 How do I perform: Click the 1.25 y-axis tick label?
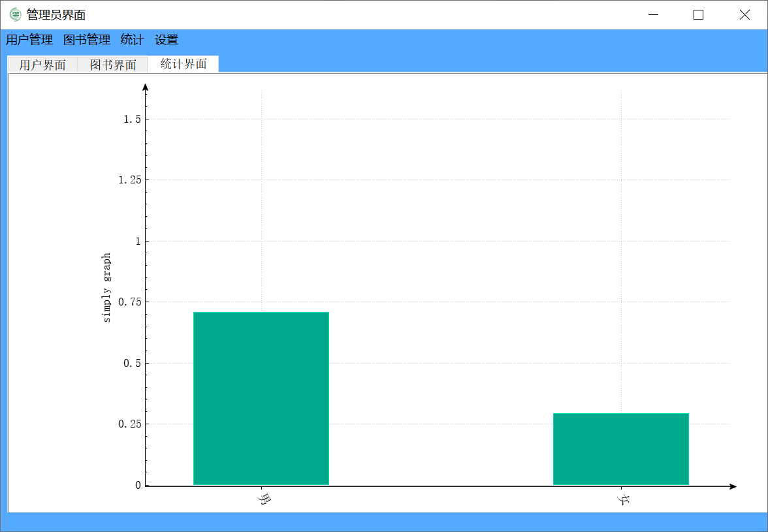[130, 180]
